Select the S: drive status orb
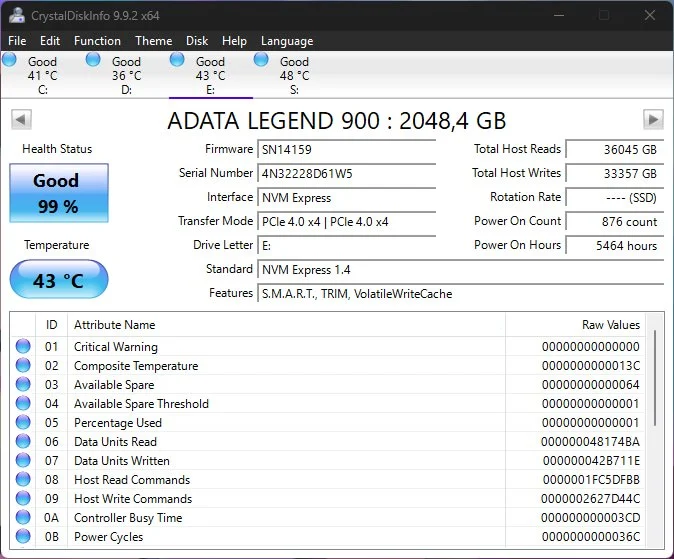The height and width of the screenshot is (559, 674). click(261, 59)
